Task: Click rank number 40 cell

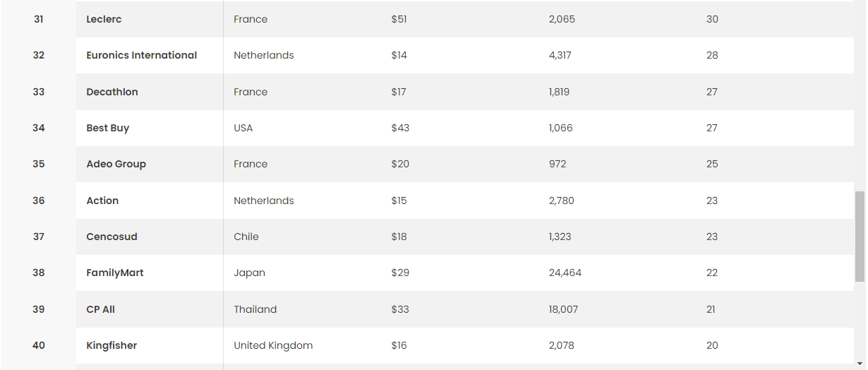Action: point(39,345)
